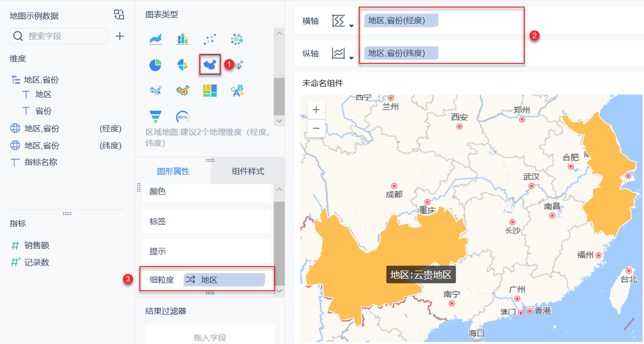This screenshot has height=344, width=644.
Task: Collapse the 地区,省份 hierarchy in dimensions
Action: coord(16,79)
